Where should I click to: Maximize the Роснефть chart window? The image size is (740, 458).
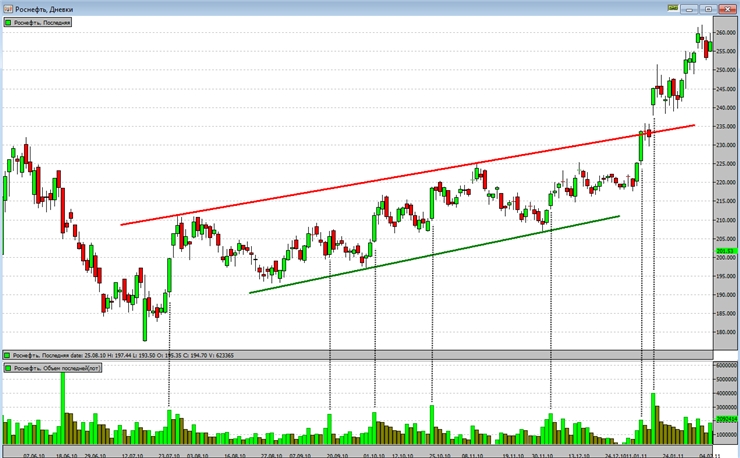click(707, 7)
